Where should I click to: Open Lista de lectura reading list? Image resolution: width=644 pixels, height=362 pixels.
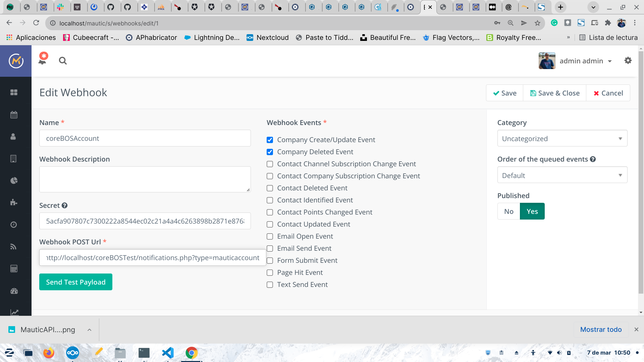[x=608, y=38]
